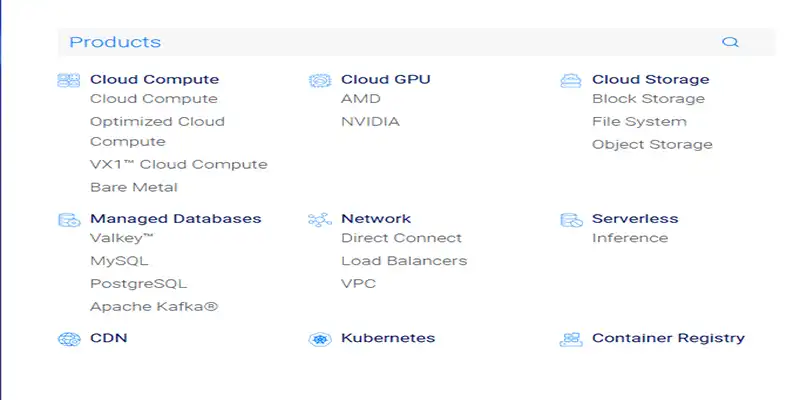Click the Cloud Compute server icon

tap(68, 80)
